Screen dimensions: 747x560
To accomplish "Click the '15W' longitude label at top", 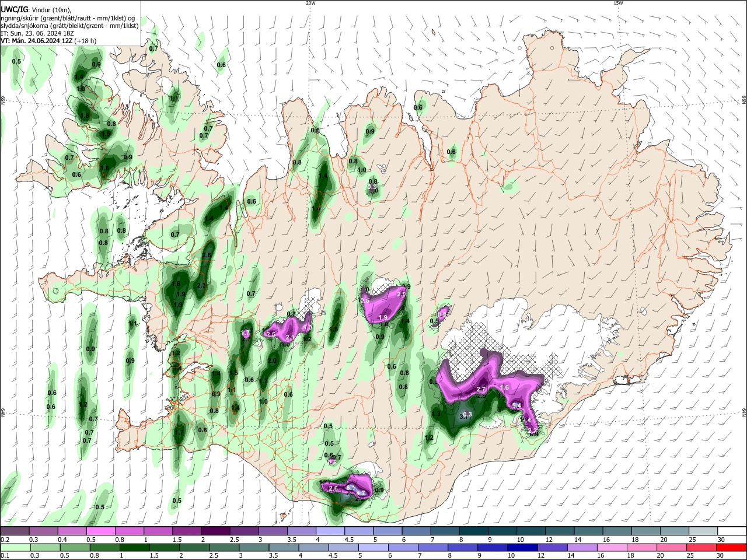I will (x=618, y=3).
